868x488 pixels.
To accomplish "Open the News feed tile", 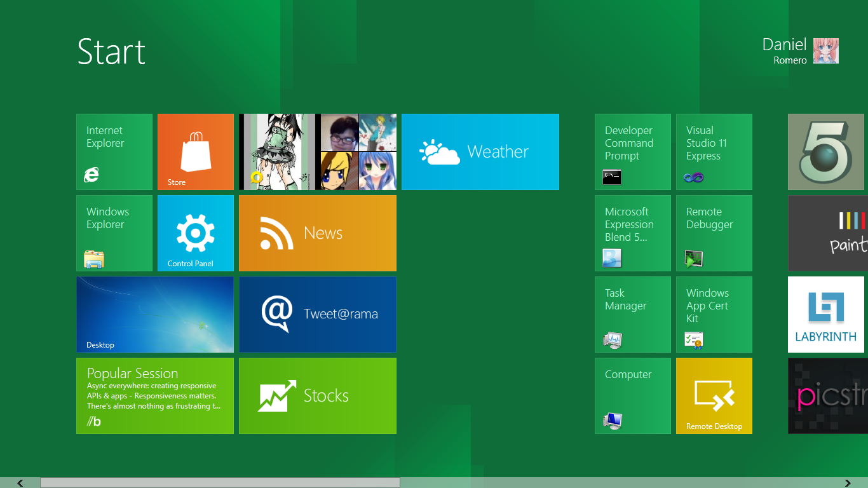I will tap(318, 233).
